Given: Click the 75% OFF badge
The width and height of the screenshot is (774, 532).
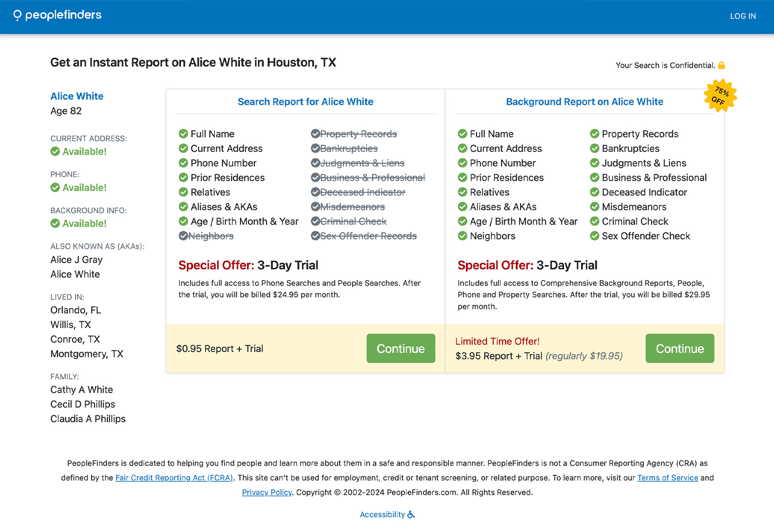Looking at the screenshot, I should click(720, 96).
